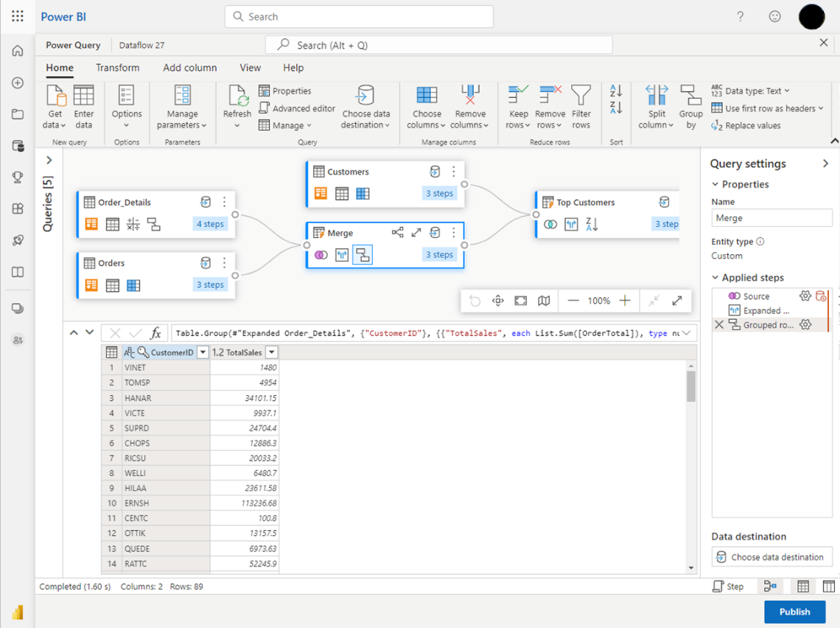Open the Transform ribbon tab

pyautogui.click(x=117, y=68)
